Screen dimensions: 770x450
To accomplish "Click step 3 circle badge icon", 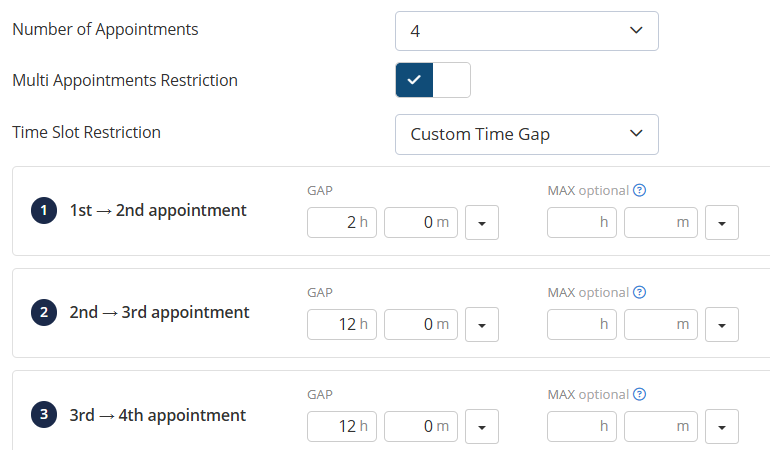I will point(44,415).
